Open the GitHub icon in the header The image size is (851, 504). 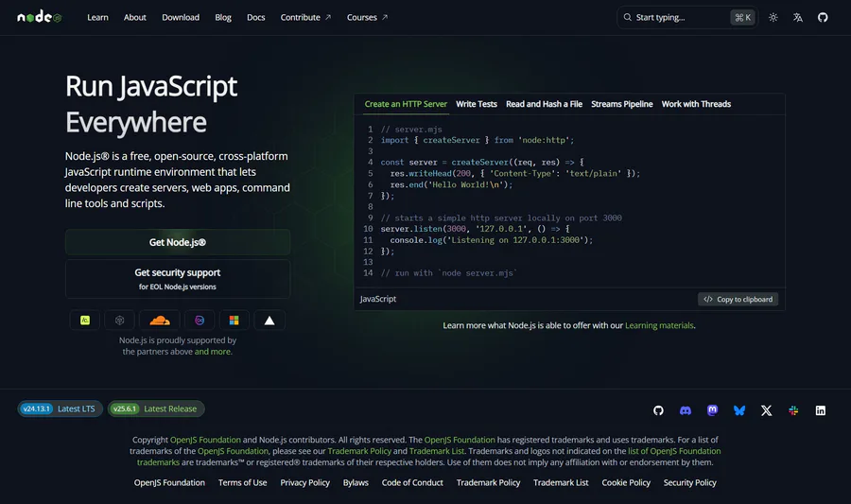[x=823, y=17]
